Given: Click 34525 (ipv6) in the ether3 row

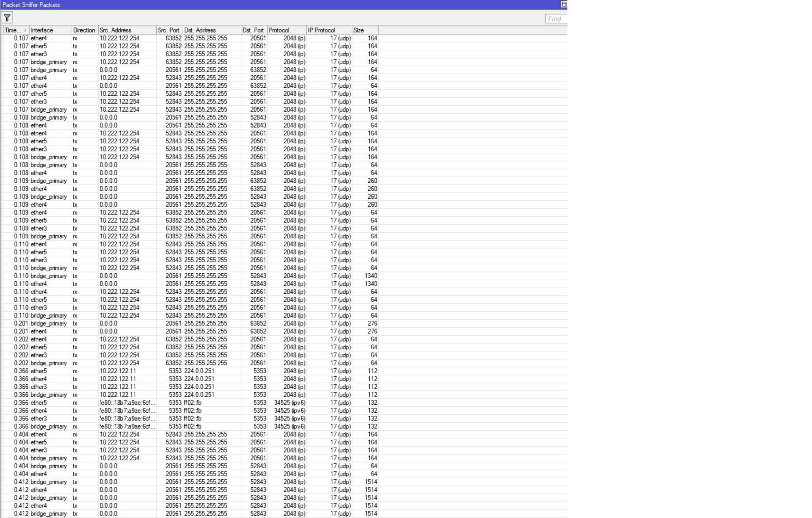Looking at the screenshot, I should [290, 419].
